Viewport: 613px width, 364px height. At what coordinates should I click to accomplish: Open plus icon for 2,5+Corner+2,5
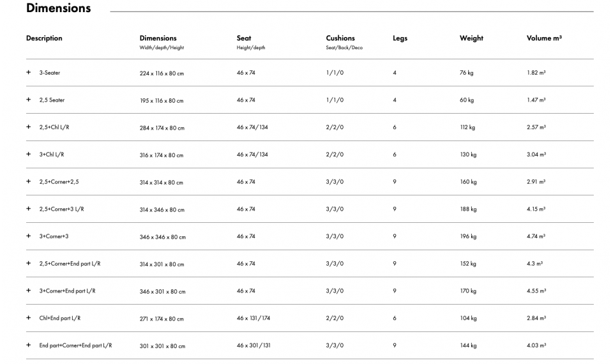pos(28,182)
